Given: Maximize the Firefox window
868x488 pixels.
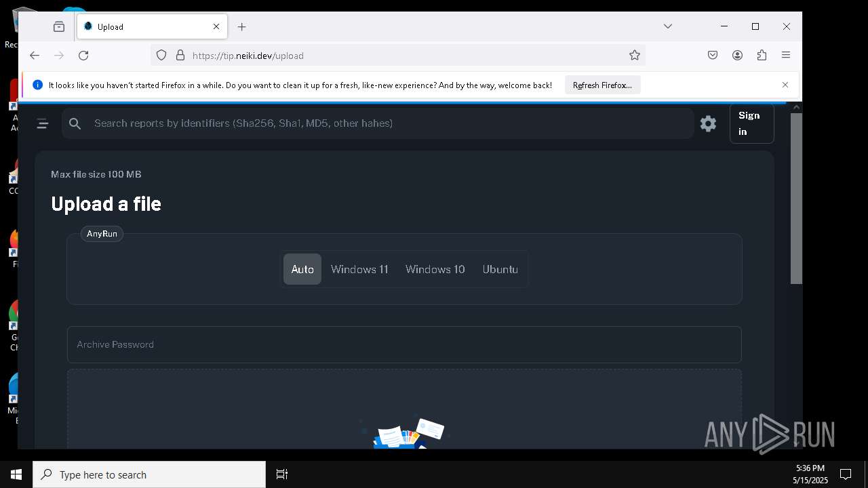Looking at the screenshot, I should click(755, 26).
